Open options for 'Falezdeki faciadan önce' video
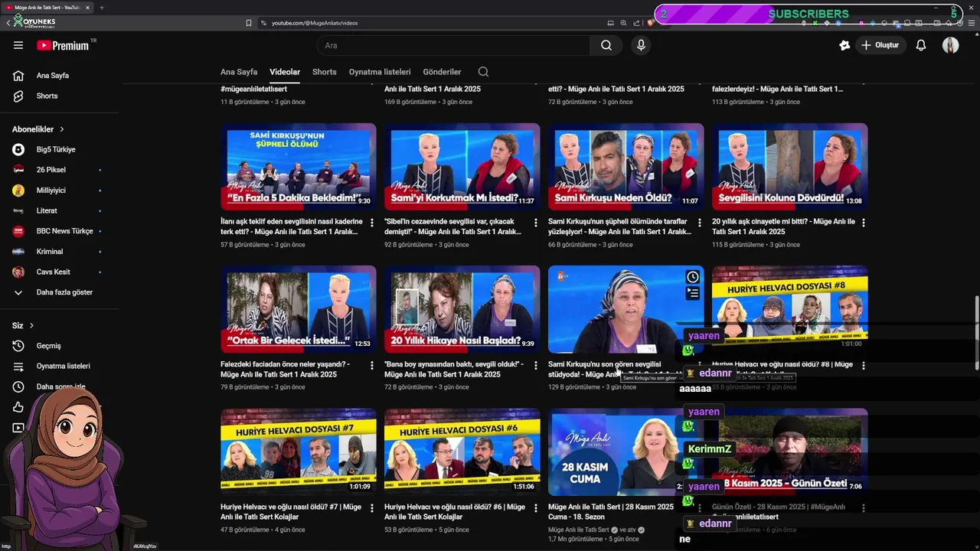This screenshot has height=551, width=980. pos(372,365)
